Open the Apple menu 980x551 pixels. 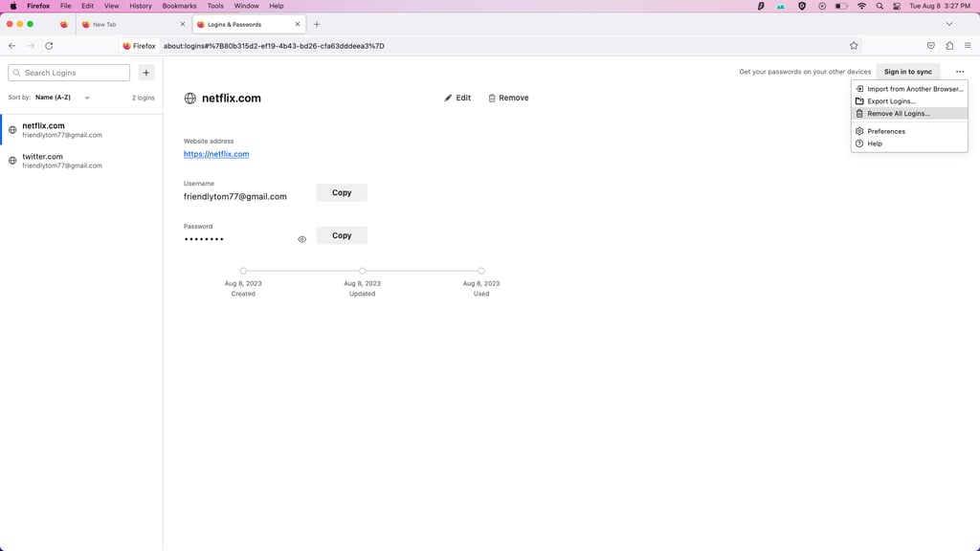click(x=13, y=6)
